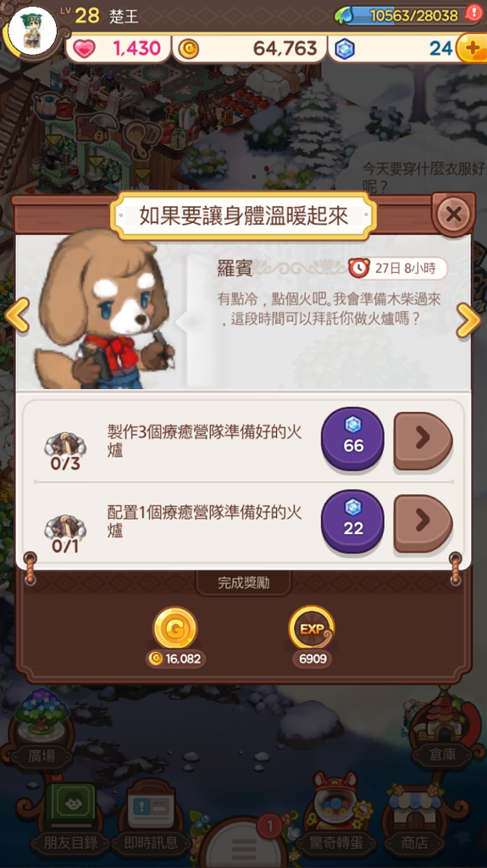Open the 驚奇轉蛋 gacha machine

(x=336, y=815)
